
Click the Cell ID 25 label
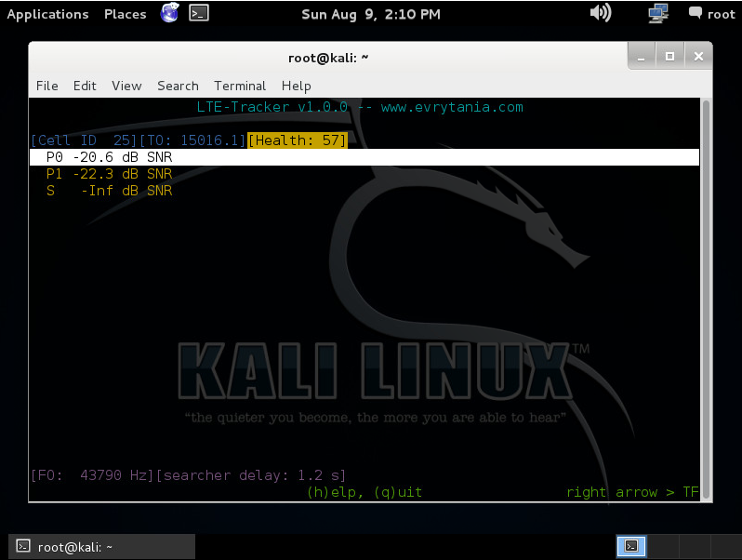click(84, 140)
